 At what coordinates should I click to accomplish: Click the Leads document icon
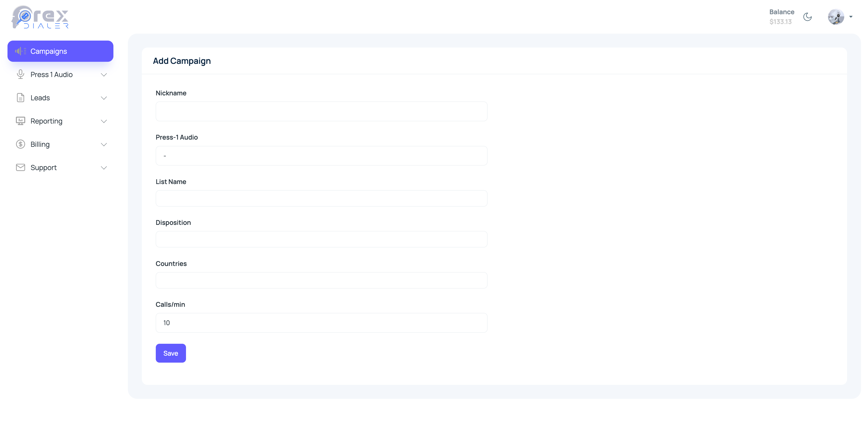[20, 98]
